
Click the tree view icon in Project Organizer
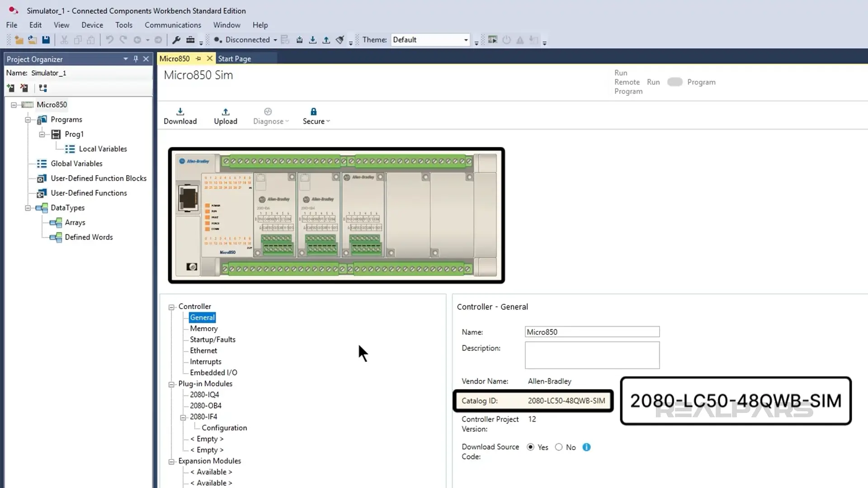[43, 88]
